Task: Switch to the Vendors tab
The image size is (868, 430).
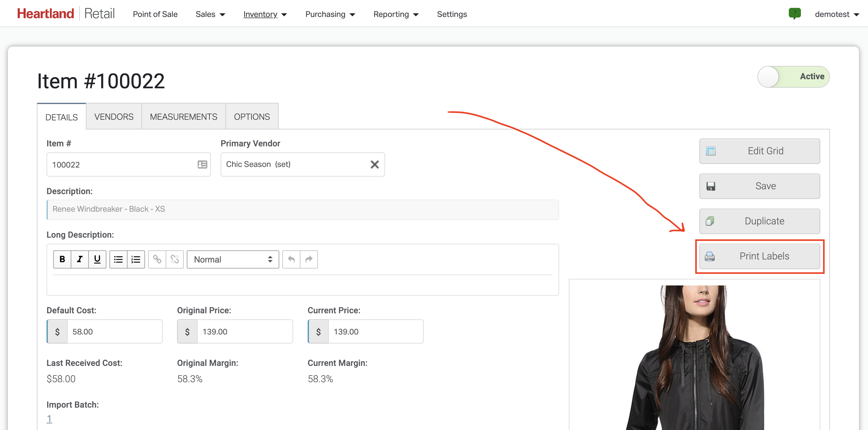Action: (x=114, y=117)
